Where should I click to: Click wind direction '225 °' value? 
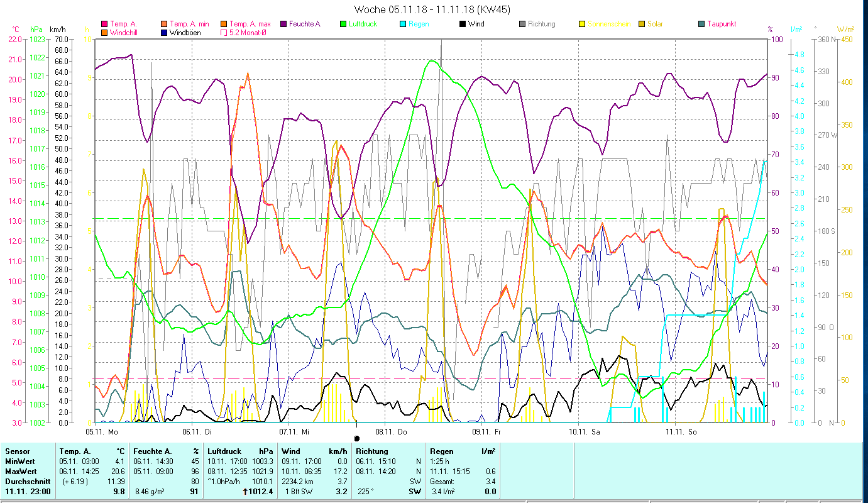click(365, 492)
